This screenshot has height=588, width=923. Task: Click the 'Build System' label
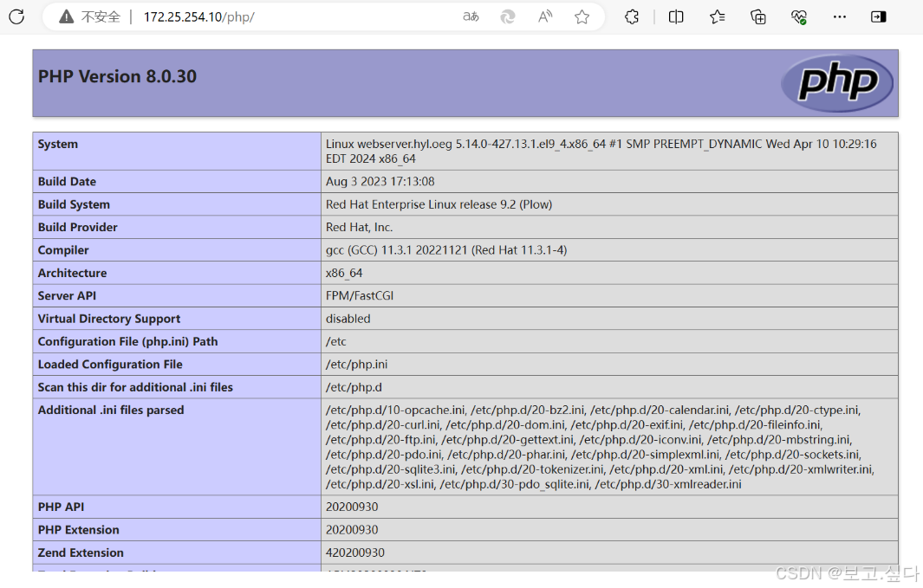pyautogui.click(x=75, y=204)
